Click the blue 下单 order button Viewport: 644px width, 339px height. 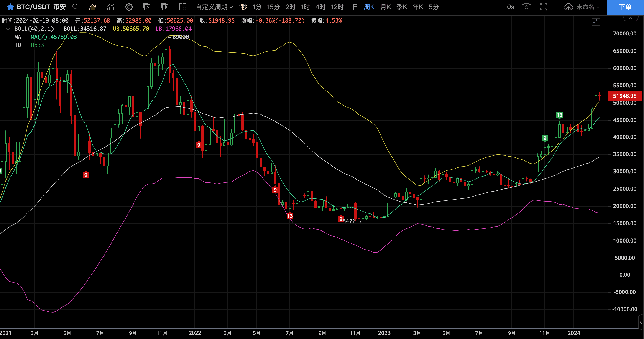pos(625,7)
